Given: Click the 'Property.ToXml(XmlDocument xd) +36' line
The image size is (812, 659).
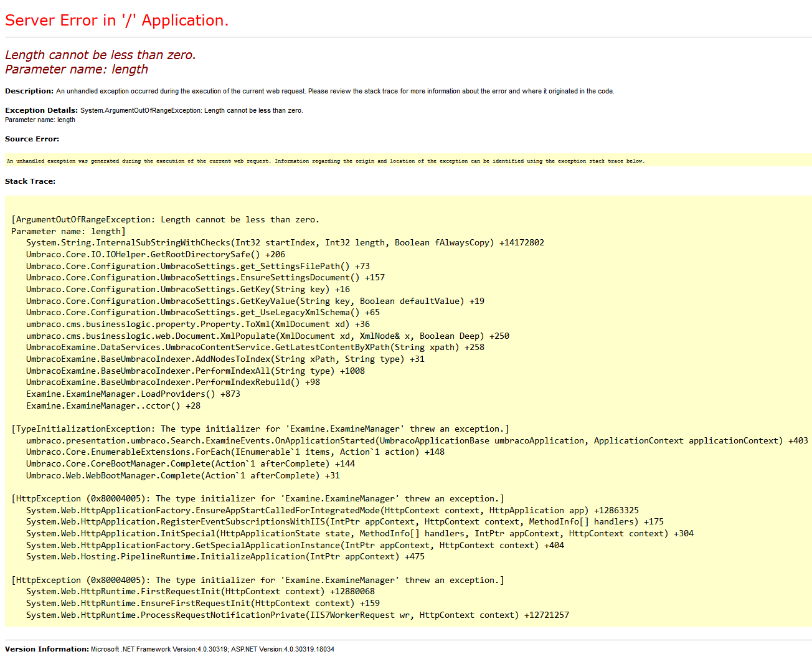Looking at the screenshot, I should click(x=198, y=324).
